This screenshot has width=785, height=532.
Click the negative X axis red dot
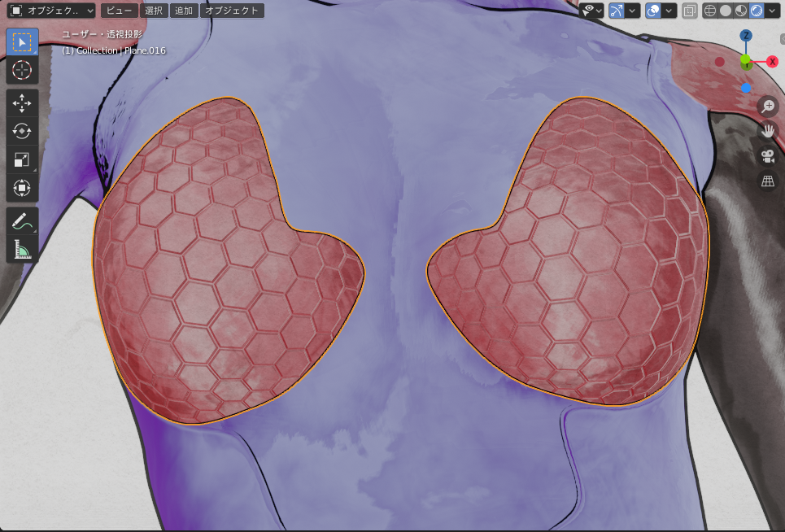[719, 62]
